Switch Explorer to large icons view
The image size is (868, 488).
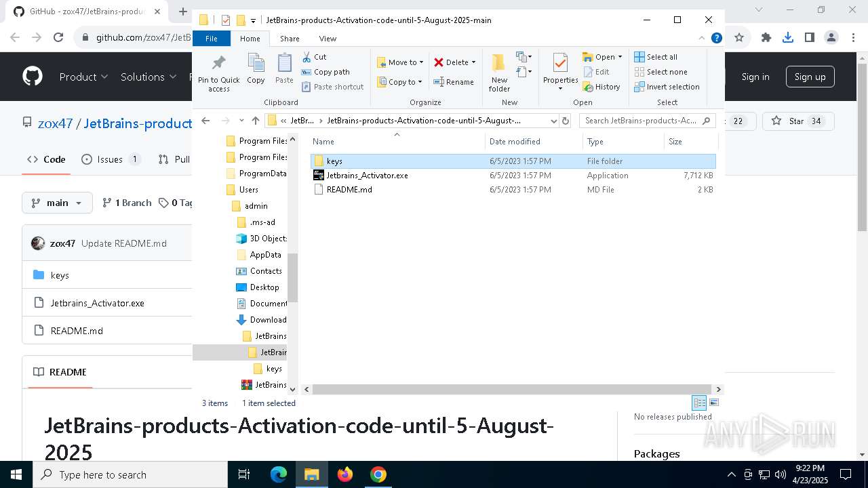pos(713,403)
